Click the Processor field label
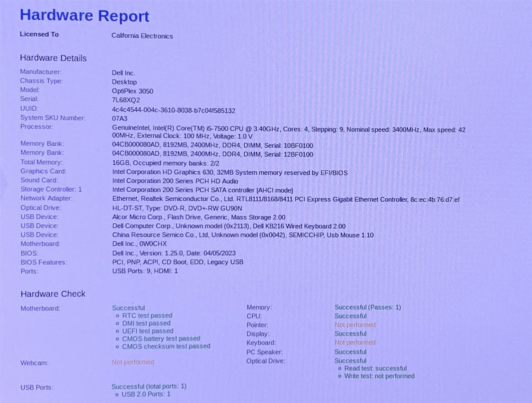The height and width of the screenshot is (403, 532). [x=37, y=127]
